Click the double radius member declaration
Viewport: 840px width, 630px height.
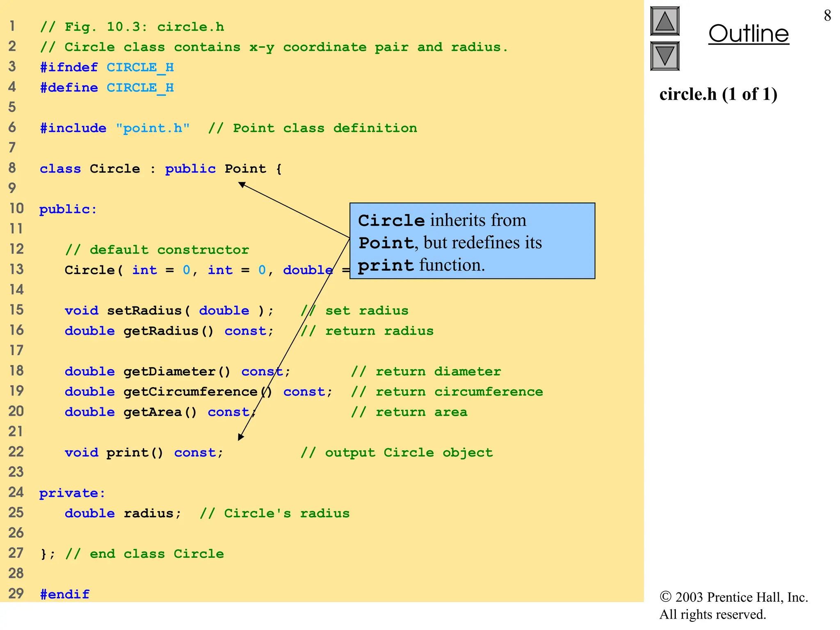click(122, 514)
